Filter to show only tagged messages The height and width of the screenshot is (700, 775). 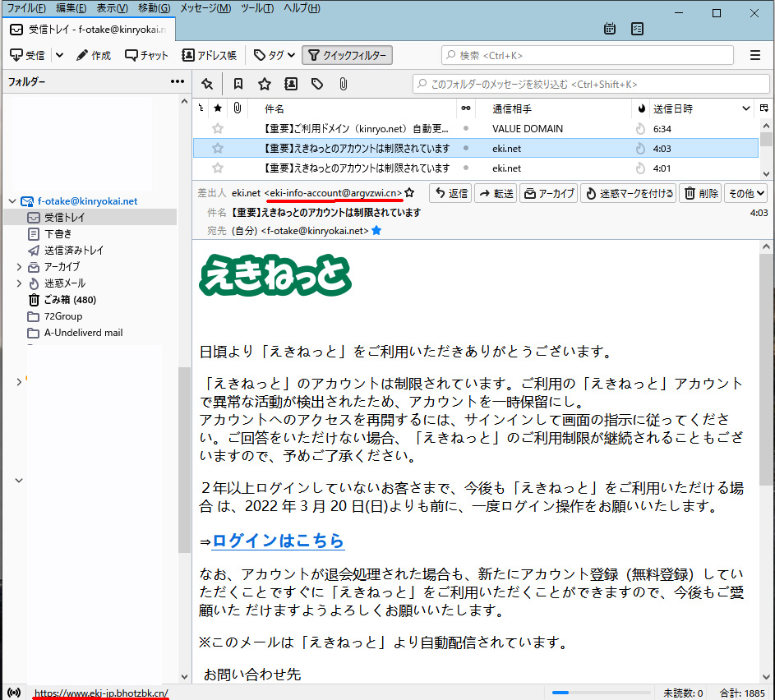(316, 84)
